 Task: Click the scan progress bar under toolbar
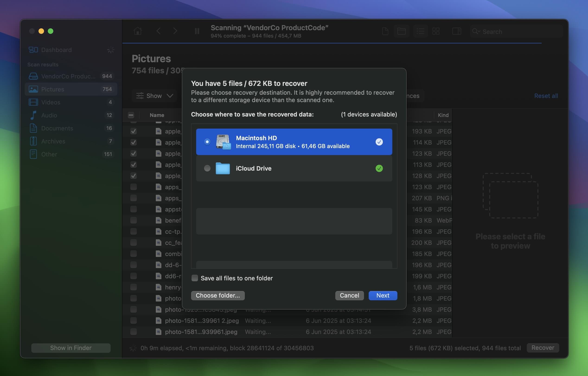click(x=332, y=43)
